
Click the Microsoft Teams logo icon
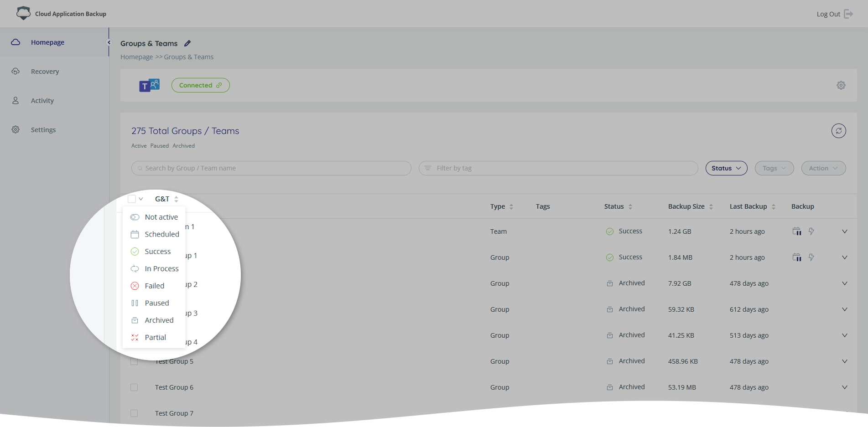pyautogui.click(x=149, y=85)
